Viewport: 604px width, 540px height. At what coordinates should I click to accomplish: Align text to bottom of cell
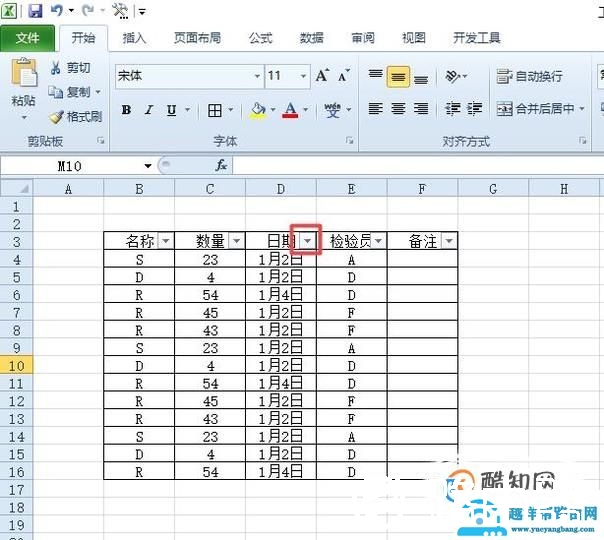click(421, 79)
